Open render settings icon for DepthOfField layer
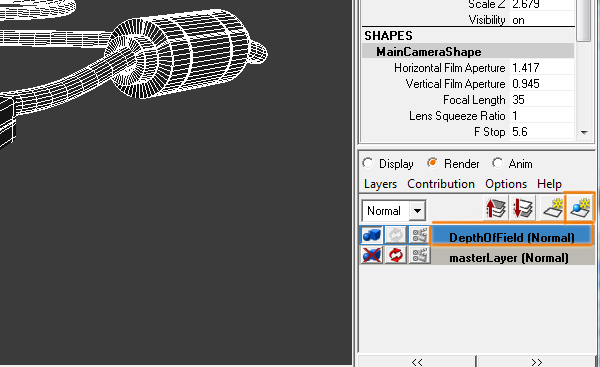600x367 pixels. 419,235
